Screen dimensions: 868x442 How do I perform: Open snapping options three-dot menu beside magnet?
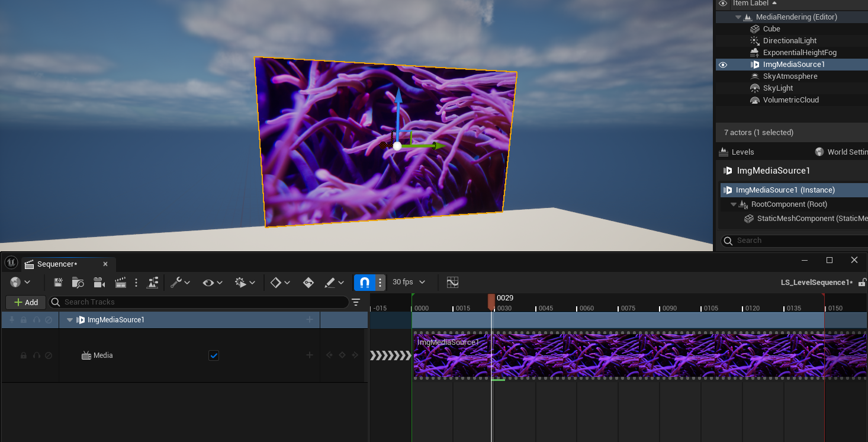[380, 283]
